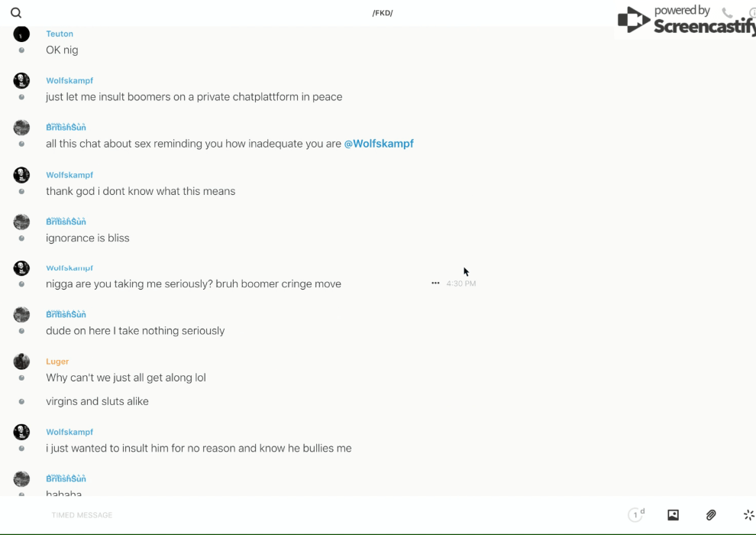
Task: Open Luger's orange username
Action: pos(57,362)
